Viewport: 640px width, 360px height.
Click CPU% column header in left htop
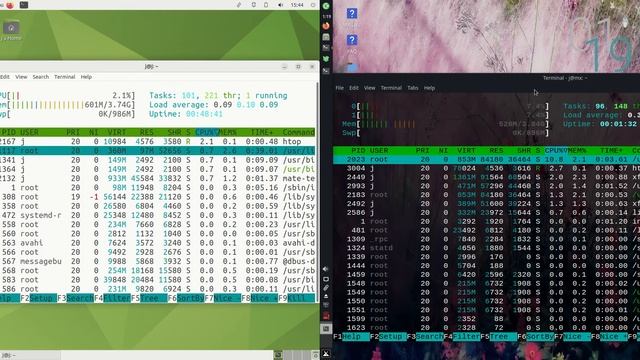206,132
